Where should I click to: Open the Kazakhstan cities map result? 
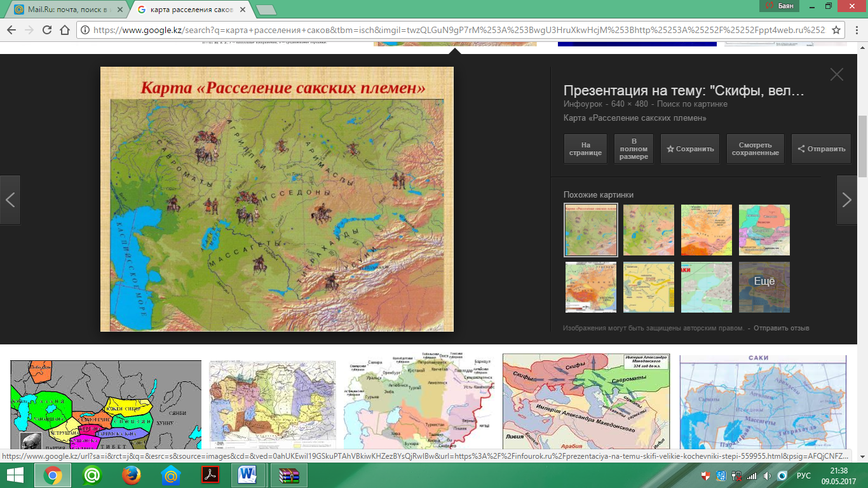(x=419, y=402)
